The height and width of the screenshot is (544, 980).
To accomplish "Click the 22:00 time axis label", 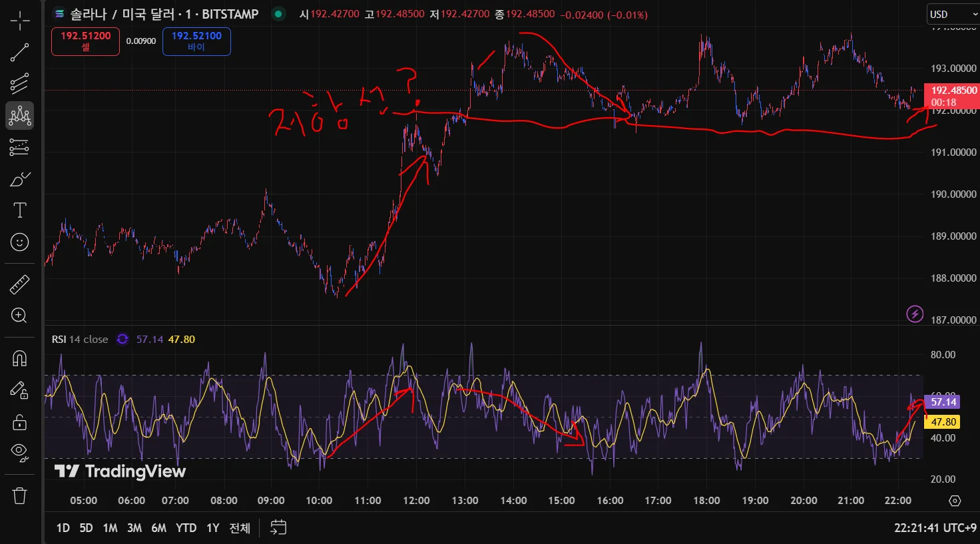I will click(897, 501).
